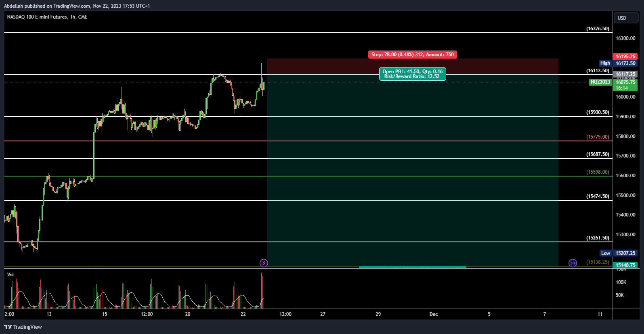Image resolution: width=644 pixels, height=334 pixels.
Task: Click the NASDAQ 100 E-mini Futures title
Action: tap(47, 17)
